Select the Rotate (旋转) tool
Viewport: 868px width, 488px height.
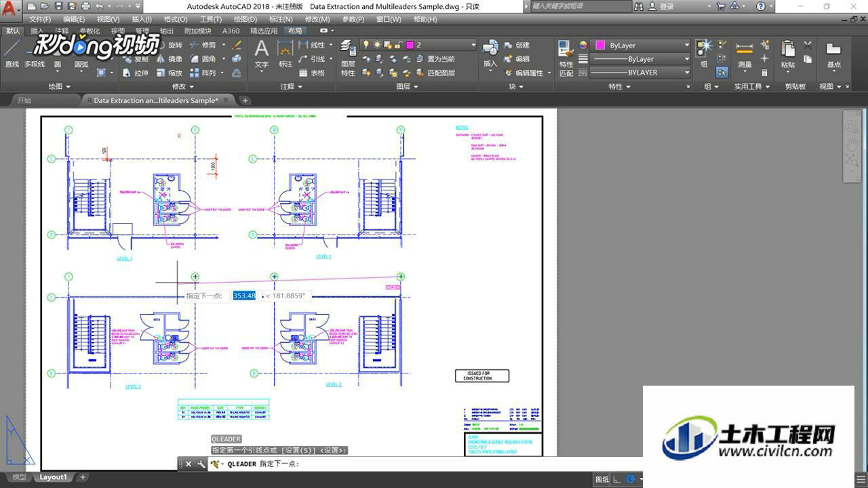(x=169, y=45)
